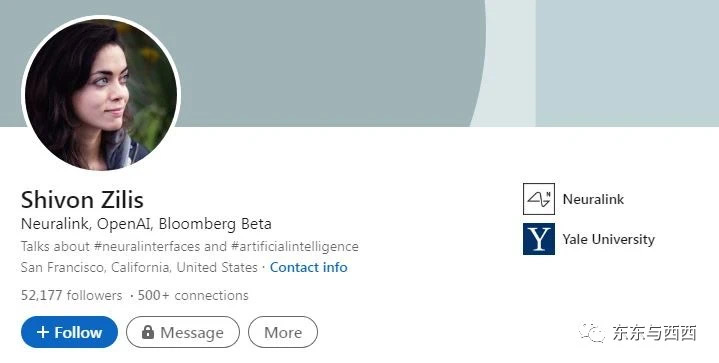
Task: View the 500+ connections list
Action: [193, 295]
